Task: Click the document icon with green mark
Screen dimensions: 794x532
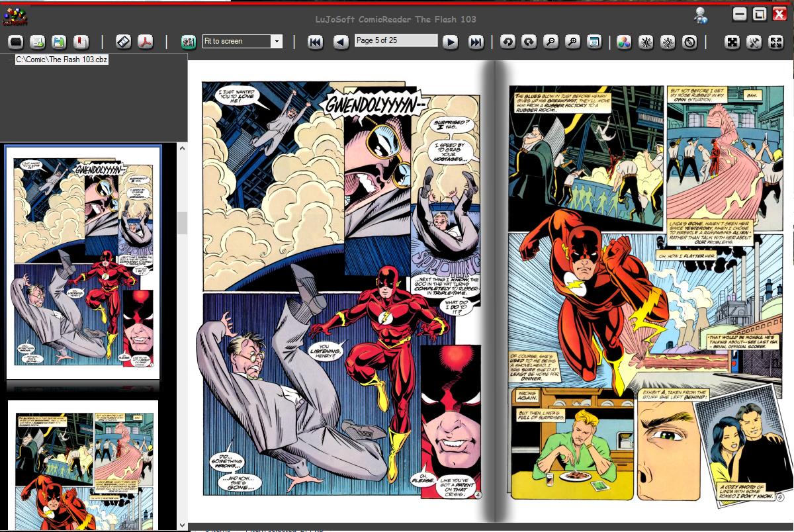Action: click(38, 42)
